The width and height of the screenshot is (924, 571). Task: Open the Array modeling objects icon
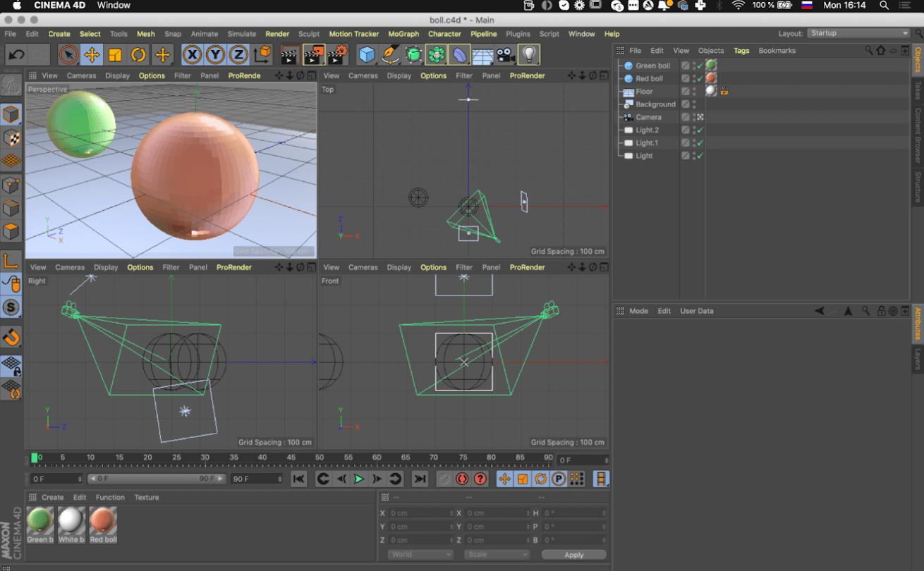point(437,54)
